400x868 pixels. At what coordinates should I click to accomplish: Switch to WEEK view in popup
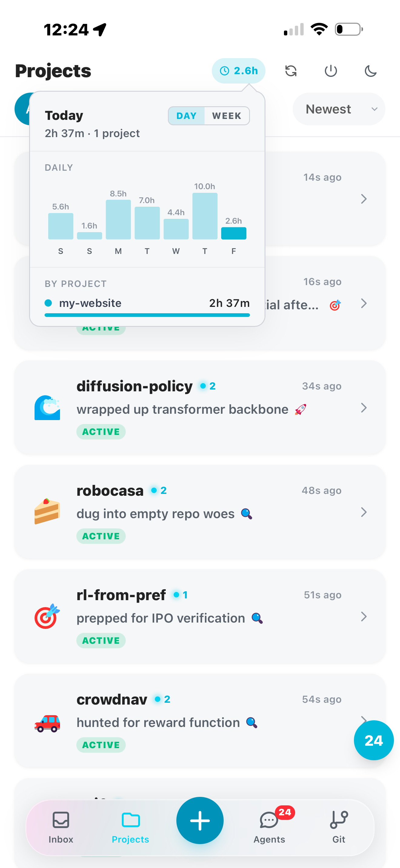[227, 116]
